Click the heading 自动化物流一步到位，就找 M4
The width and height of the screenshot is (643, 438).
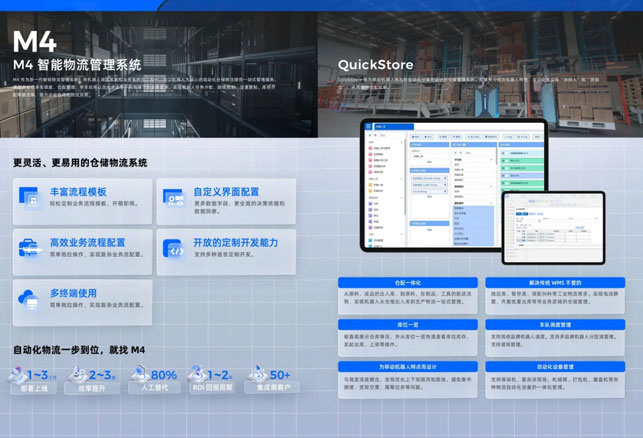coord(79,350)
